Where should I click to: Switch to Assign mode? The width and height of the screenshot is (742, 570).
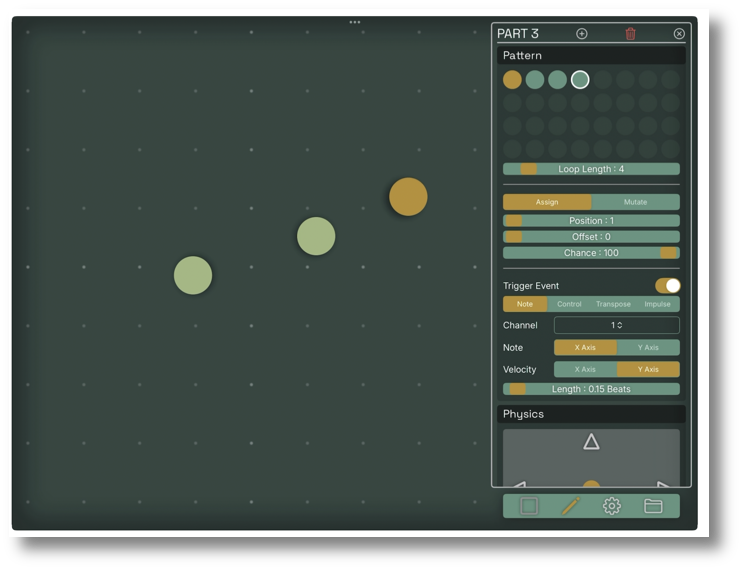click(547, 202)
